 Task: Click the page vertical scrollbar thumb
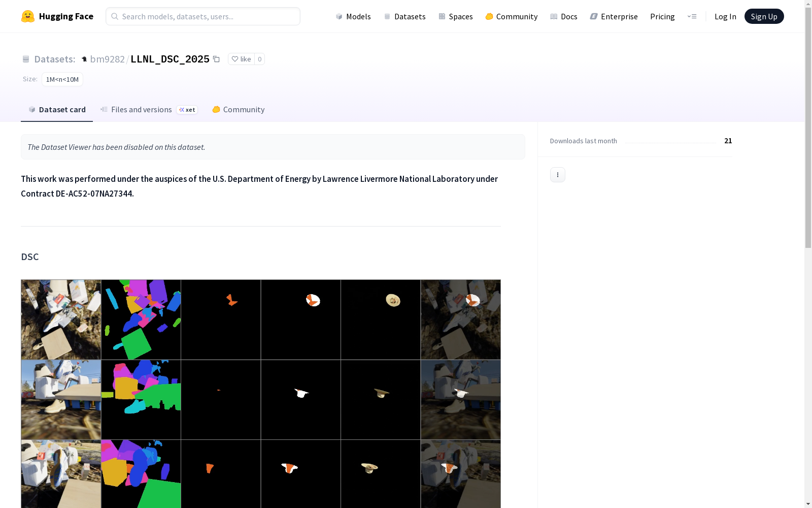(808, 128)
